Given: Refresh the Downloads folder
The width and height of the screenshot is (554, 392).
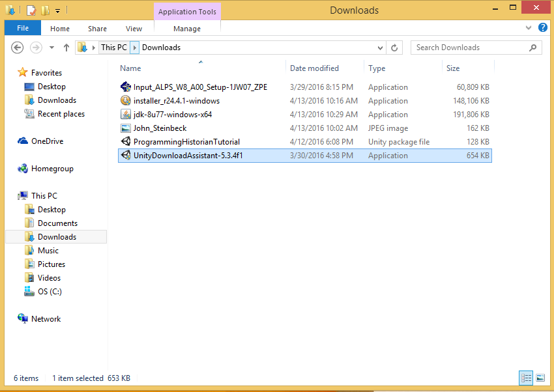Looking at the screenshot, I should coord(394,47).
